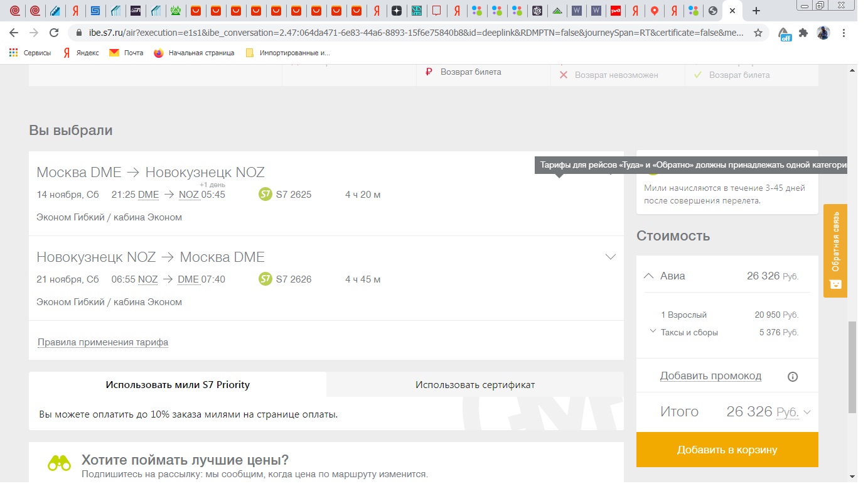
Task: Click the smiley icon on Обратная связь tab
Action: pos(835,284)
